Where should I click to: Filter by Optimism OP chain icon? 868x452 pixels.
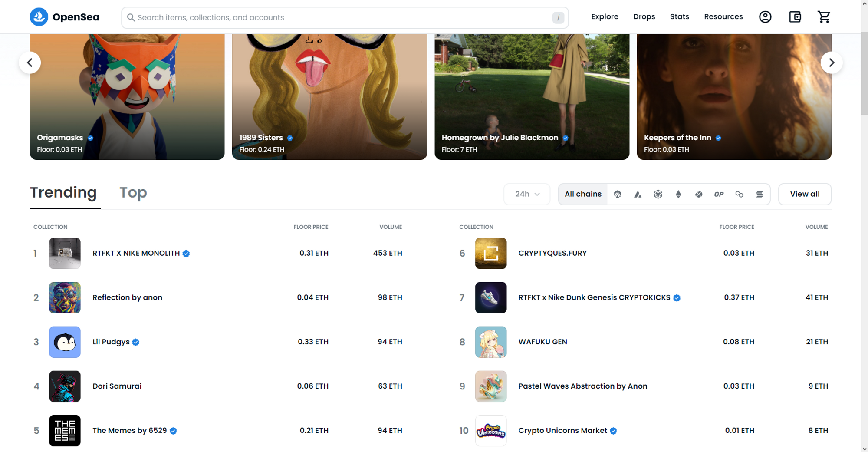[x=719, y=194]
